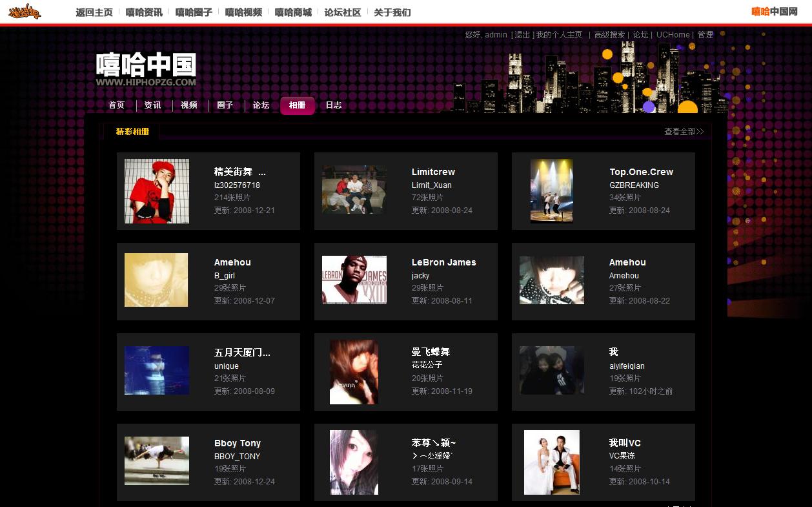The width and height of the screenshot is (812, 507).
Task: Switch to the 视频 tab
Action: [188, 105]
